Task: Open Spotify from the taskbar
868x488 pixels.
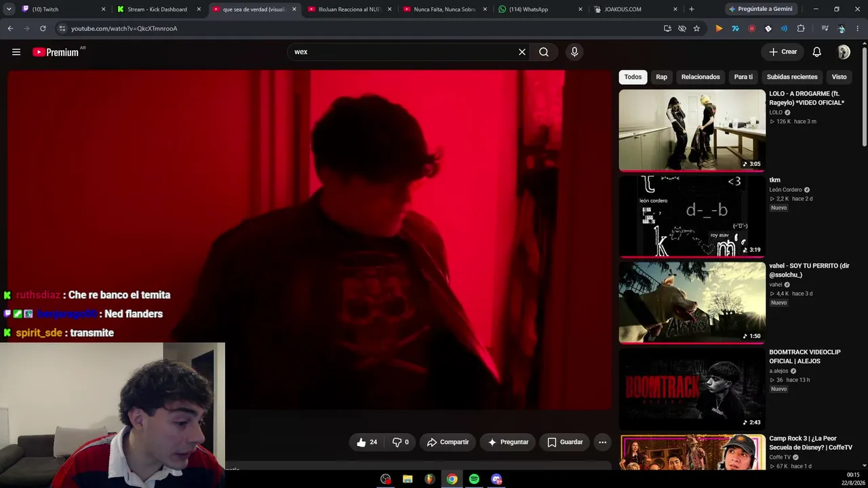Action: pyautogui.click(x=474, y=479)
